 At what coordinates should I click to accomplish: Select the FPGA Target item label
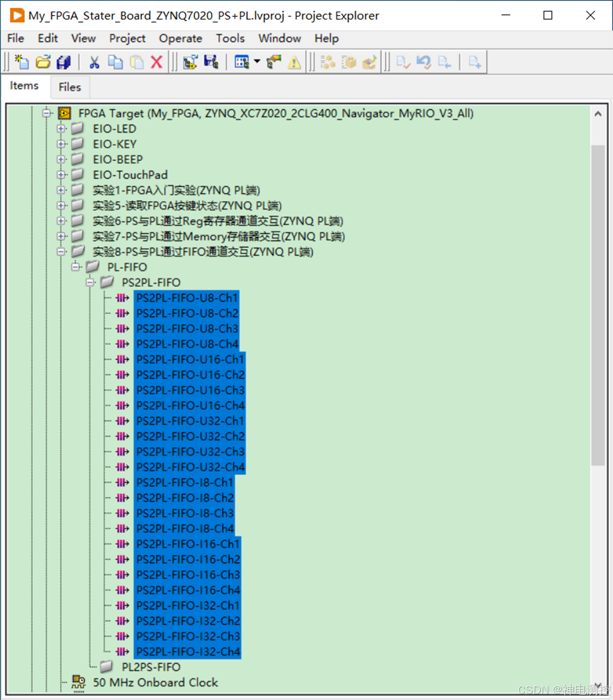pos(276,113)
